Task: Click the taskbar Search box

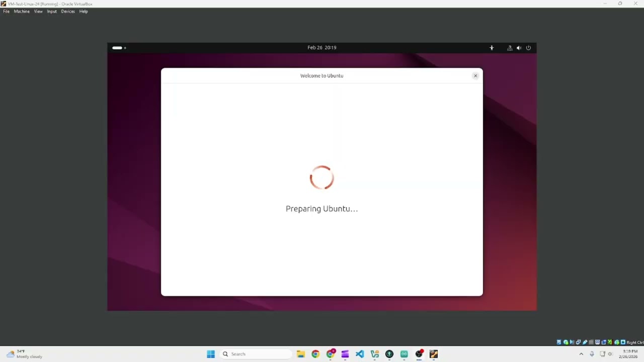Action: point(256,354)
